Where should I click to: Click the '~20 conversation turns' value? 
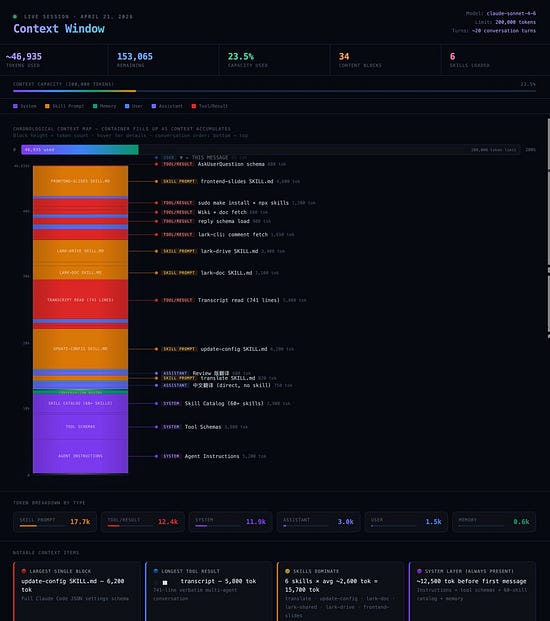504,30
